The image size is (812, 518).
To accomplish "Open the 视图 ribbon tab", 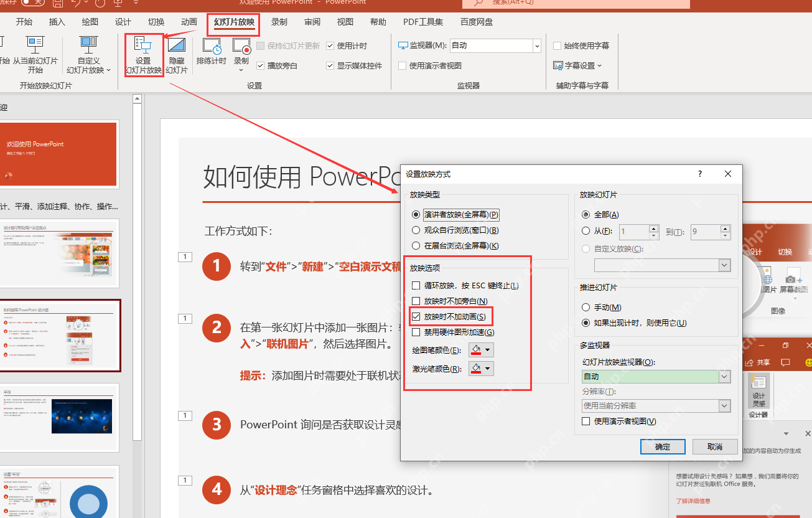I will [345, 22].
